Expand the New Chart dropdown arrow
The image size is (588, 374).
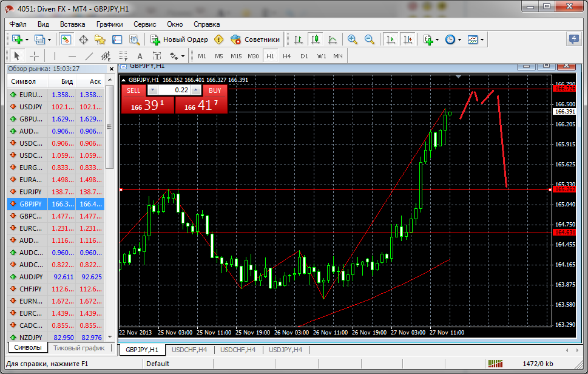(27, 39)
